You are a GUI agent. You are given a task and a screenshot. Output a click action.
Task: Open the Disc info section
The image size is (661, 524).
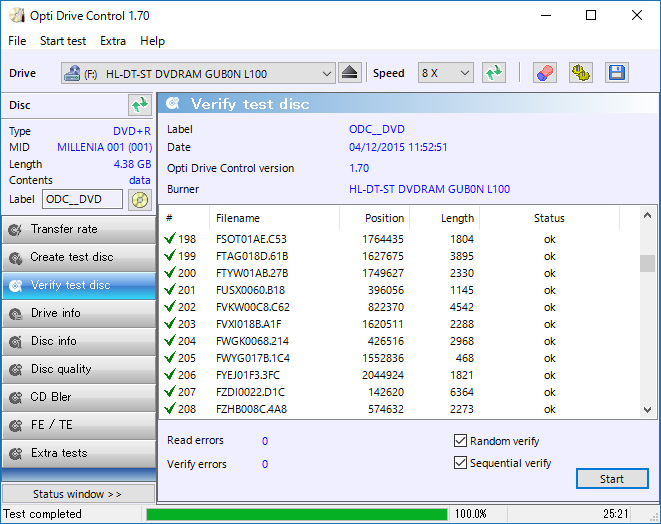coord(79,341)
